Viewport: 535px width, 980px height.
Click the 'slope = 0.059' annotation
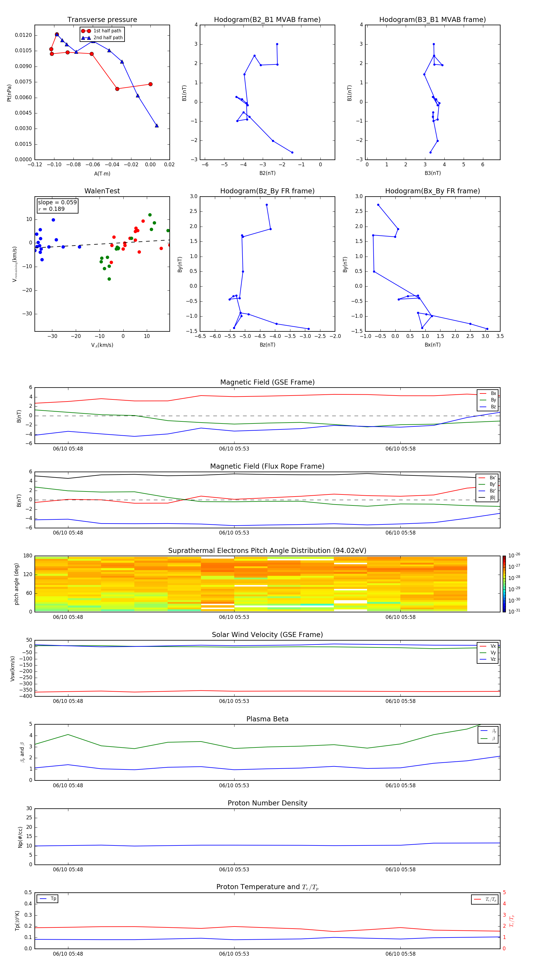coord(57,203)
